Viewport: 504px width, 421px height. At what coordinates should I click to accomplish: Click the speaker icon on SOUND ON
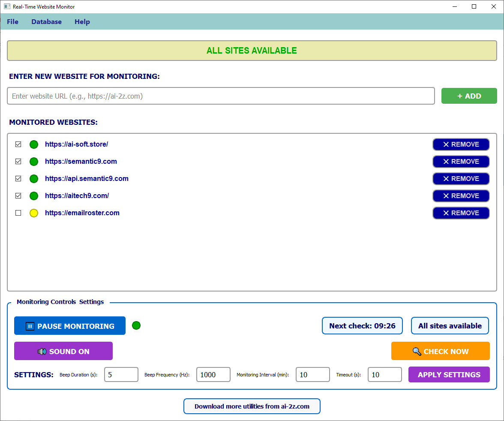(x=42, y=351)
